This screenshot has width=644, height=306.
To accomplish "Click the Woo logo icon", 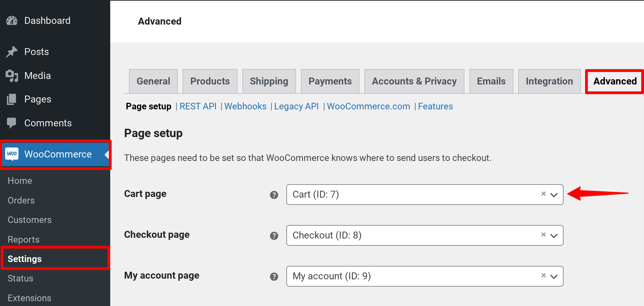I will 12,154.
